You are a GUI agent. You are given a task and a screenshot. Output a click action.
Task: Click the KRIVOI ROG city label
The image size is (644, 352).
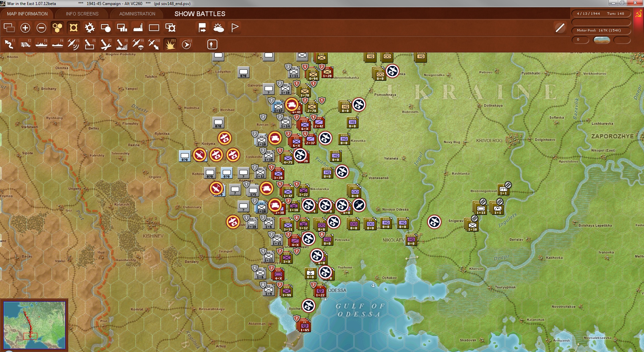489,140
